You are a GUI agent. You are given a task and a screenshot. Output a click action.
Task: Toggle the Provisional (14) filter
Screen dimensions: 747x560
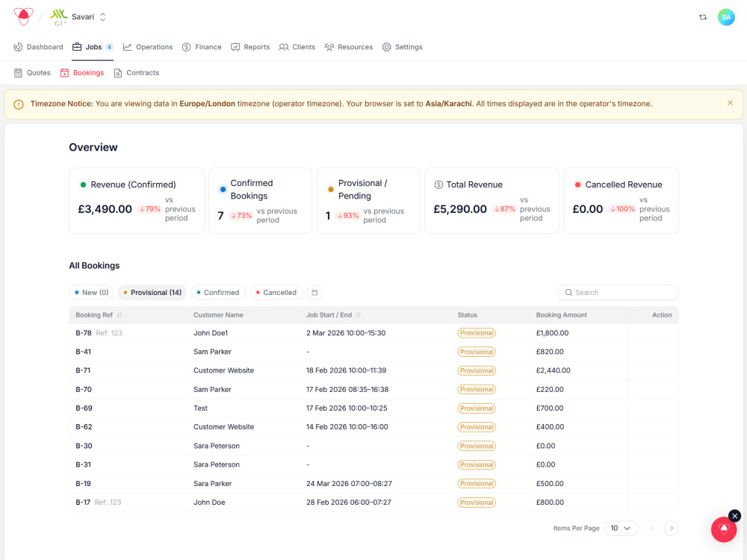click(x=152, y=293)
